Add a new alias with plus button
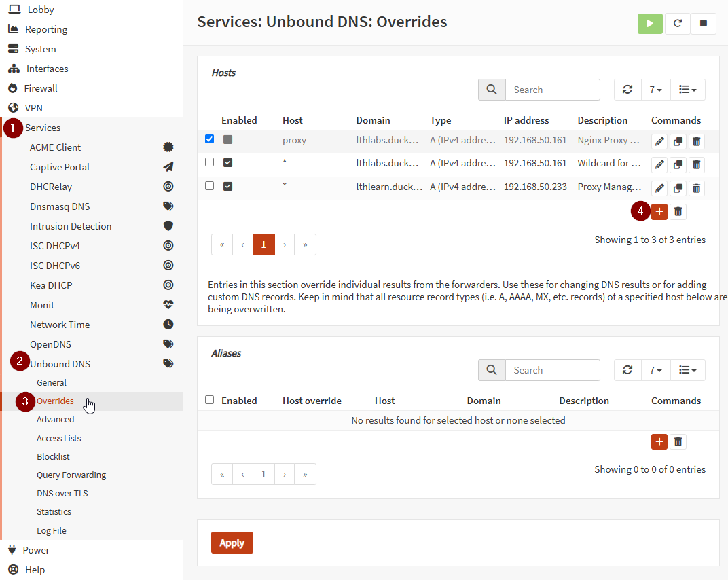Image resolution: width=728 pixels, height=580 pixels. tap(659, 441)
